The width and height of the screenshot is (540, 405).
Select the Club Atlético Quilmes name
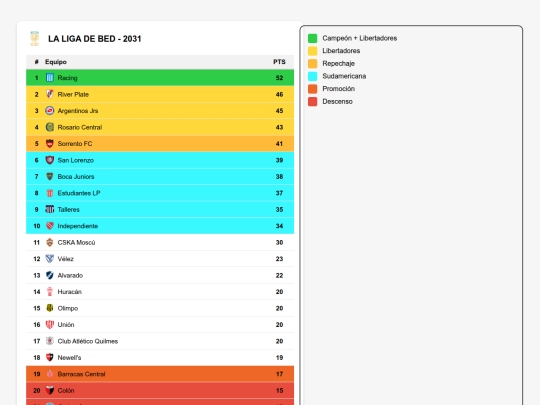point(88,341)
